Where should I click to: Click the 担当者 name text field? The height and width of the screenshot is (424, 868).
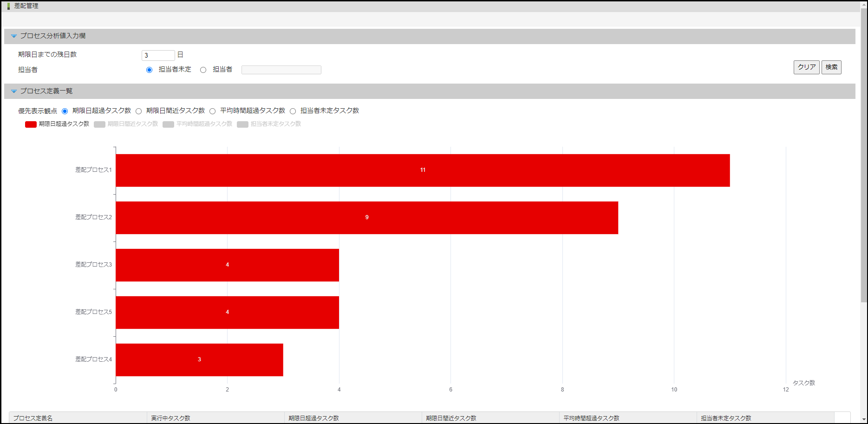pyautogui.click(x=281, y=70)
